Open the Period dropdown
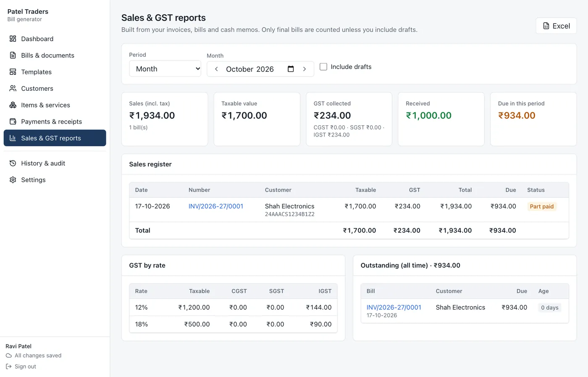 165,69
